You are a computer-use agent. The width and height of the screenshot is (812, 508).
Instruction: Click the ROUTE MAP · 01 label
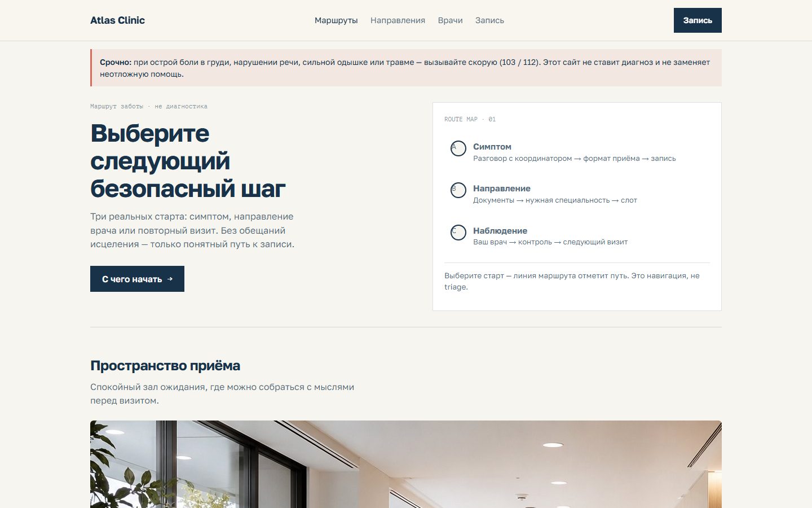[x=470, y=119]
